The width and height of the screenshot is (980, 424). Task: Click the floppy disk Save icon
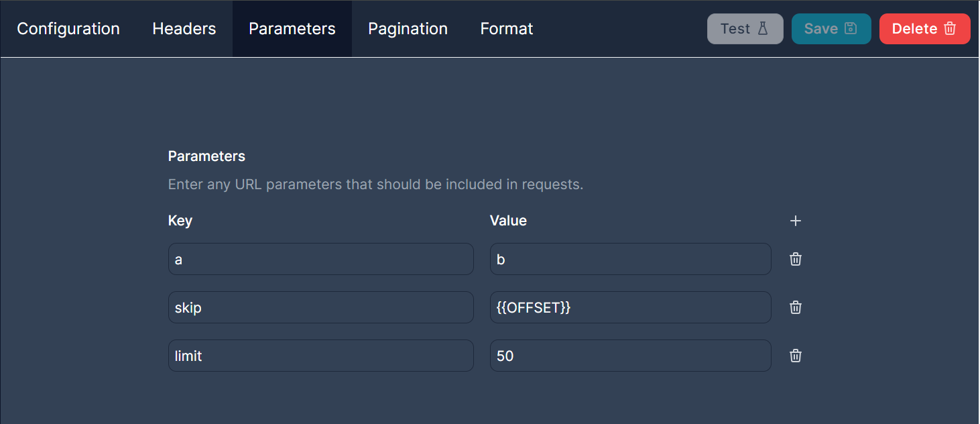pos(851,29)
